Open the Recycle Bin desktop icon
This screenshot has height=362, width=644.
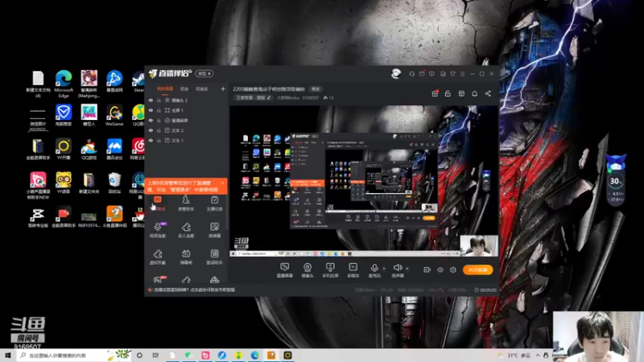pyautogui.click(x=114, y=183)
